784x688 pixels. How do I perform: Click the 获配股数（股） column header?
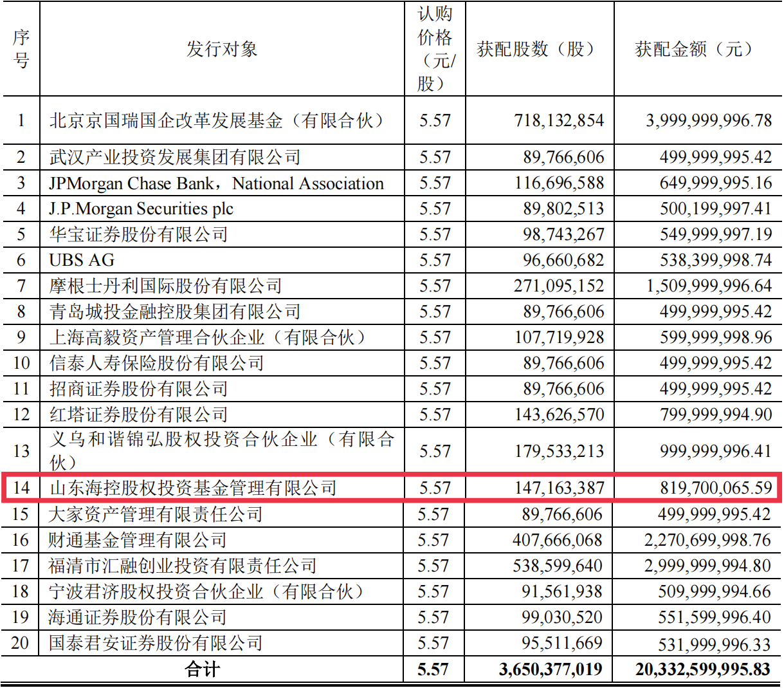click(539, 49)
